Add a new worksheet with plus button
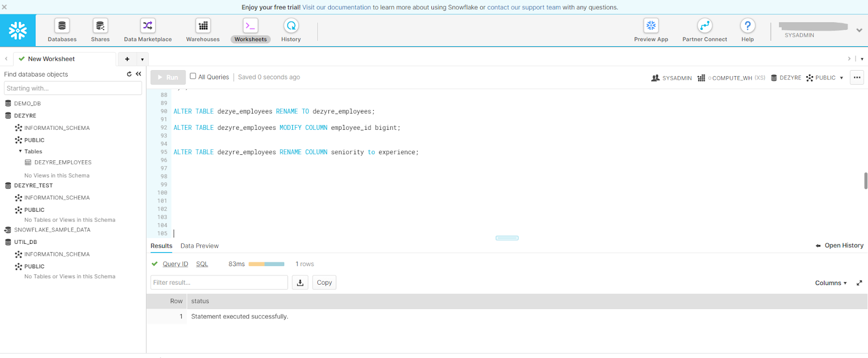 tap(127, 59)
